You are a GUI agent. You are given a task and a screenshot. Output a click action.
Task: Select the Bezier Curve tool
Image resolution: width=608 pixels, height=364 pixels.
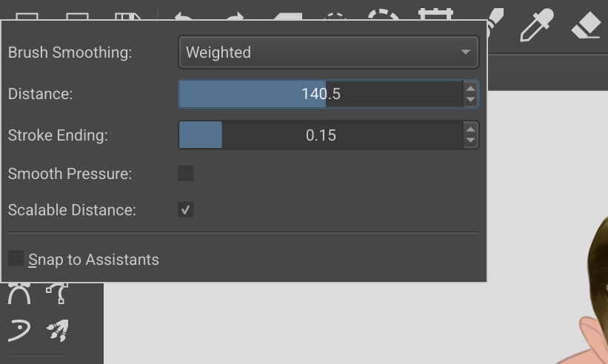coord(19,294)
